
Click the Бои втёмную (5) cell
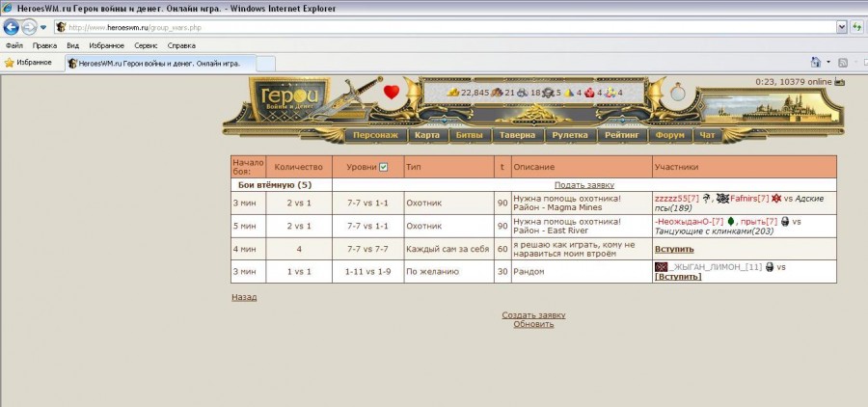tap(282, 185)
